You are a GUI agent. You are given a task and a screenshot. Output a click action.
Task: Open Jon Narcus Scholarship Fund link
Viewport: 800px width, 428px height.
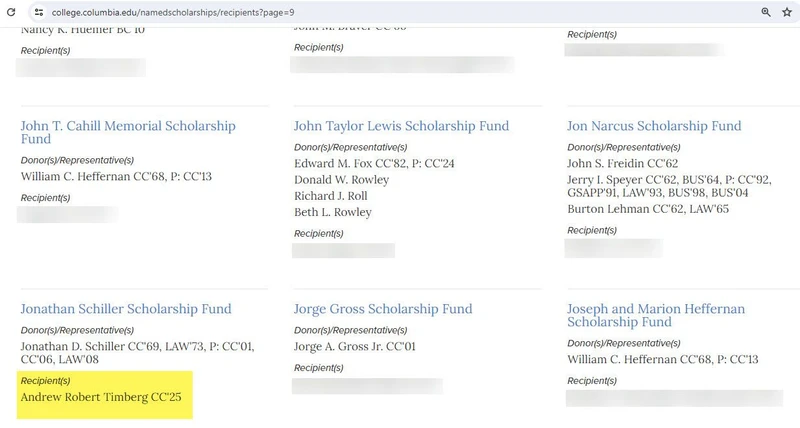(654, 126)
